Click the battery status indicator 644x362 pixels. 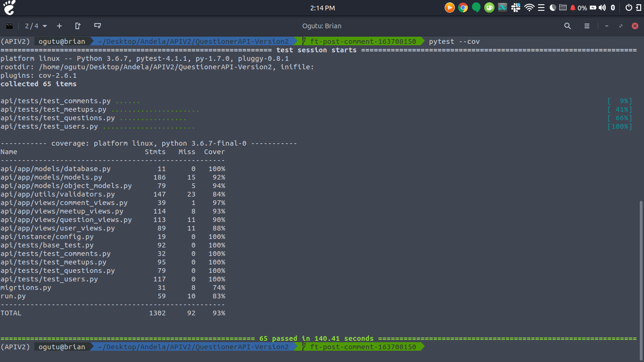pos(593,8)
